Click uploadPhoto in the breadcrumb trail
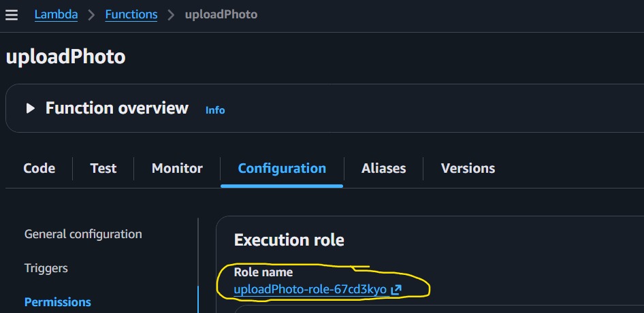The width and height of the screenshot is (644, 313). tap(221, 14)
